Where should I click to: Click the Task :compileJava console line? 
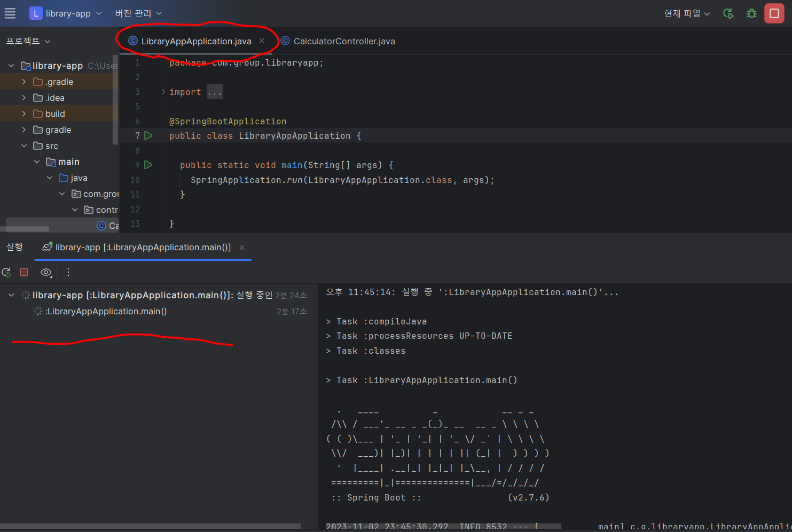point(377,321)
